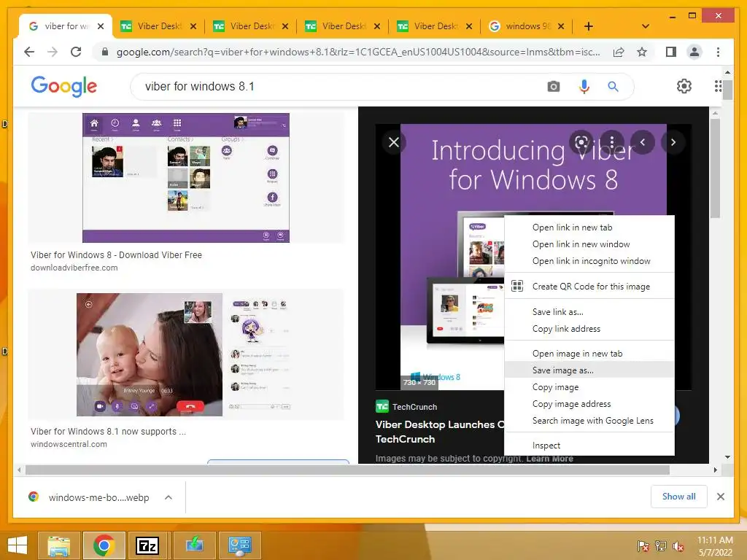This screenshot has height=560, width=747.
Task: Open the Google apps grid
Action: pyautogui.click(x=718, y=86)
